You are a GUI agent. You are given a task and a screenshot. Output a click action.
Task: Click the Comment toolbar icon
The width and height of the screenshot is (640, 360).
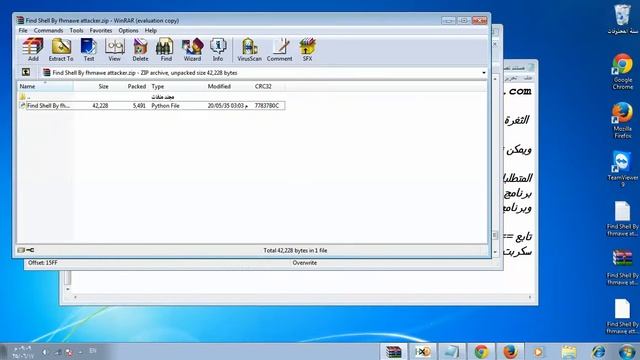pyautogui.click(x=280, y=49)
